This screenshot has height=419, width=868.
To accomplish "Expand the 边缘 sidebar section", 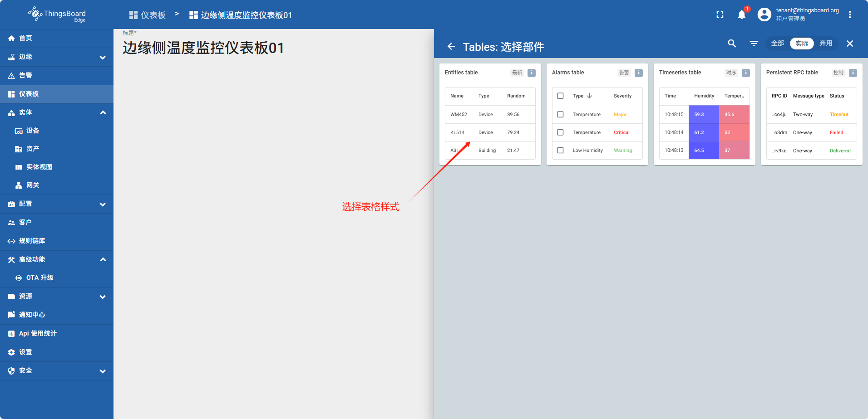I will coord(103,57).
